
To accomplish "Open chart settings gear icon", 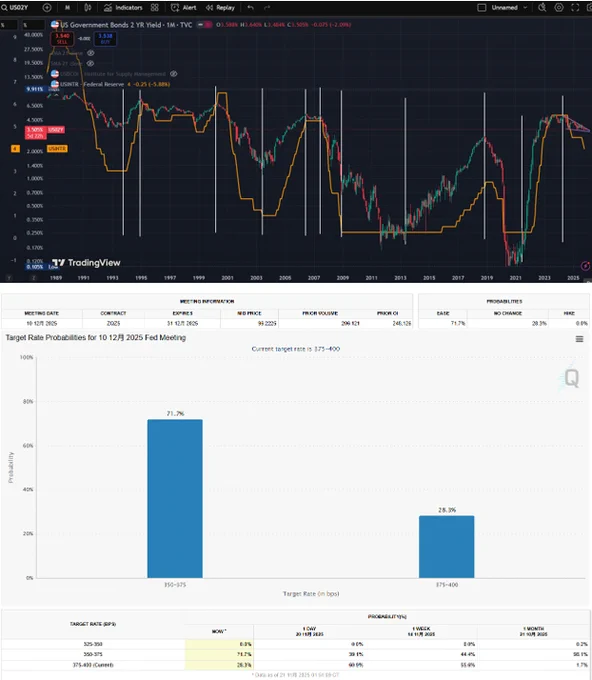I will pos(559,7).
